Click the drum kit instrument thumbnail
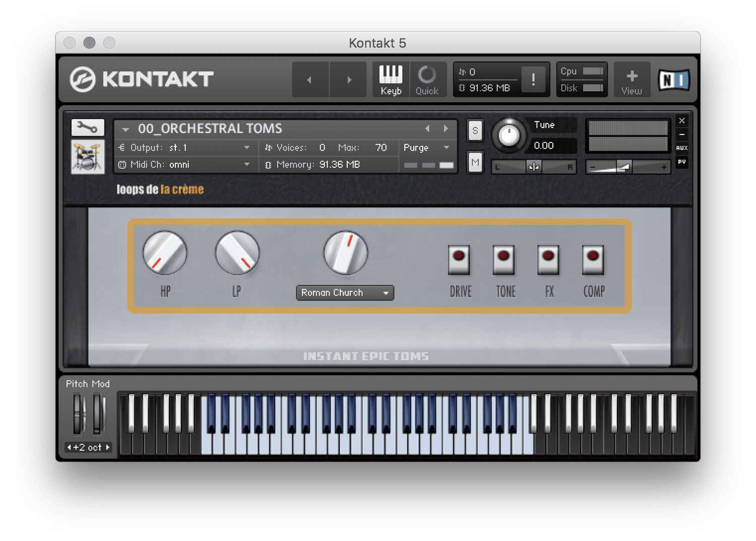 click(88, 157)
